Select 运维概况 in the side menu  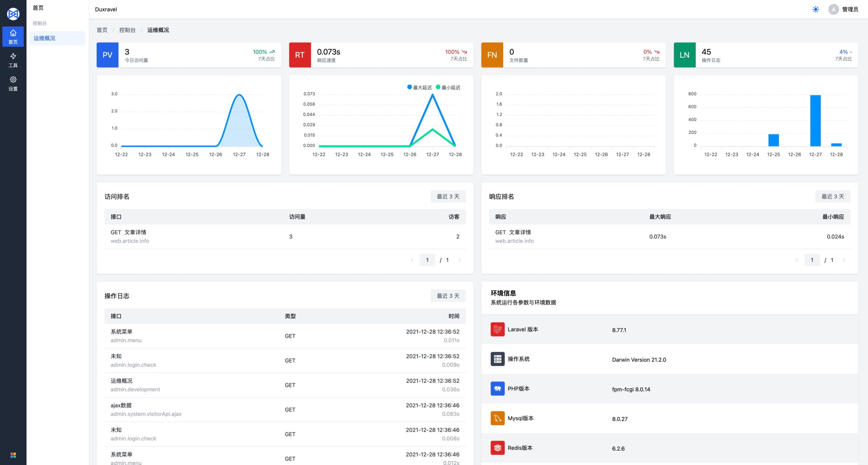click(x=44, y=38)
